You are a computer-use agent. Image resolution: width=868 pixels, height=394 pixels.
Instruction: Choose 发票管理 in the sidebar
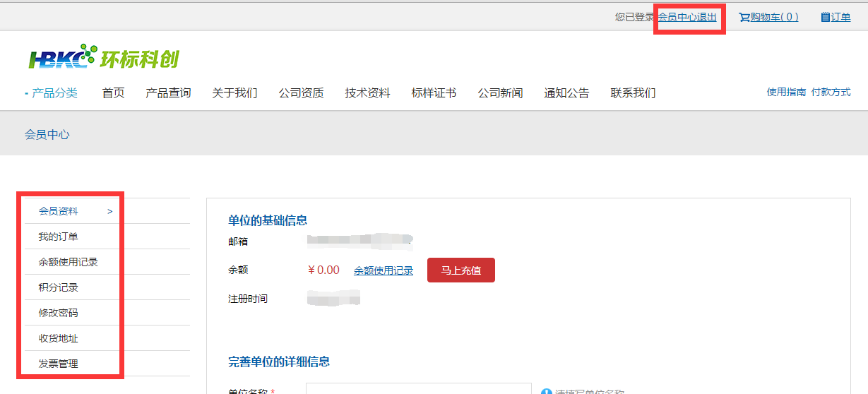(59, 364)
